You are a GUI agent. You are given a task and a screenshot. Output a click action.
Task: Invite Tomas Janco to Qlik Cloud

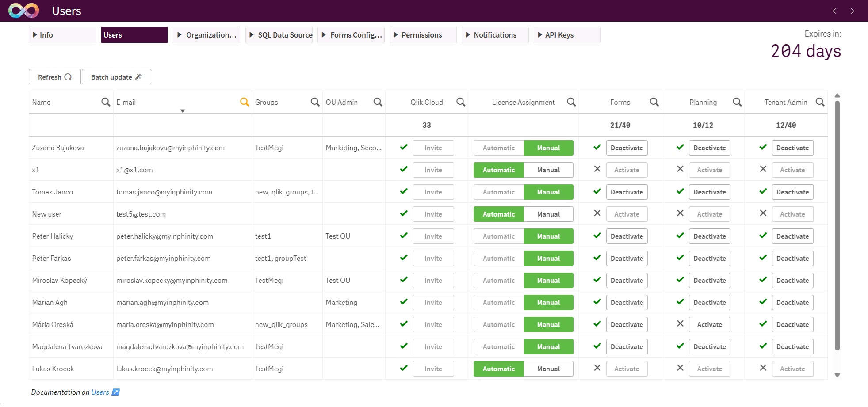pyautogui.click(x=433, y=192)
